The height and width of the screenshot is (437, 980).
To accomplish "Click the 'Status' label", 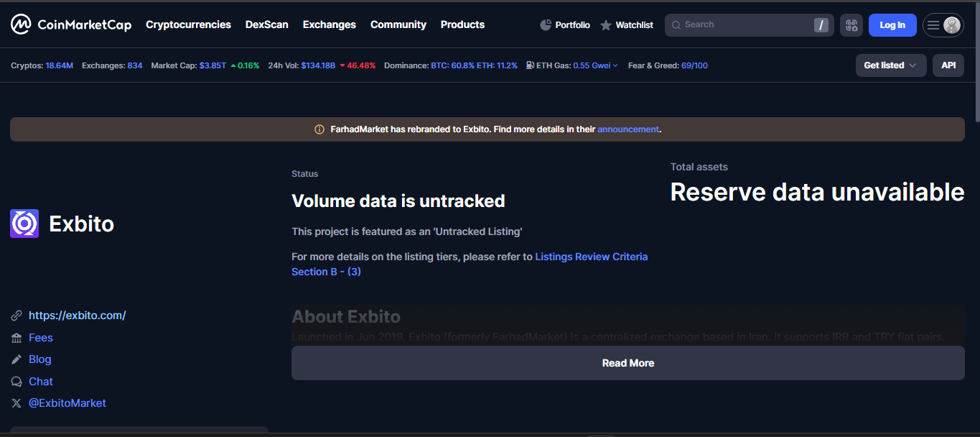I will (305, 174).
